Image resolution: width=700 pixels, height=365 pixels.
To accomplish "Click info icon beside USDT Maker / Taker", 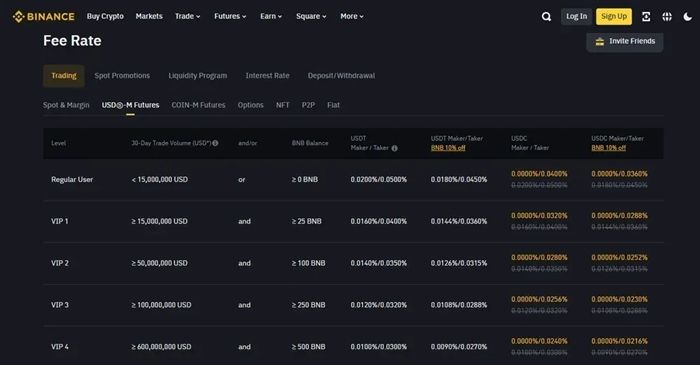I will 394,148.
